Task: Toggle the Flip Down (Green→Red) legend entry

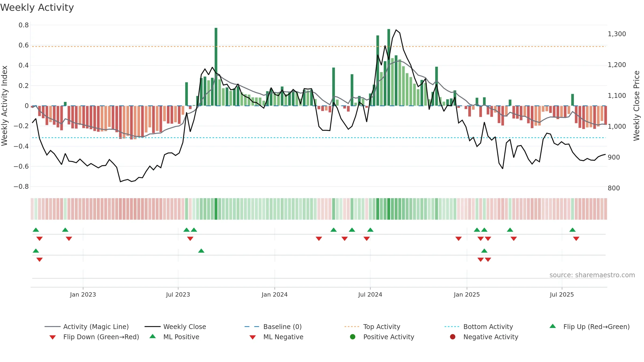Action: pos(94,337)
